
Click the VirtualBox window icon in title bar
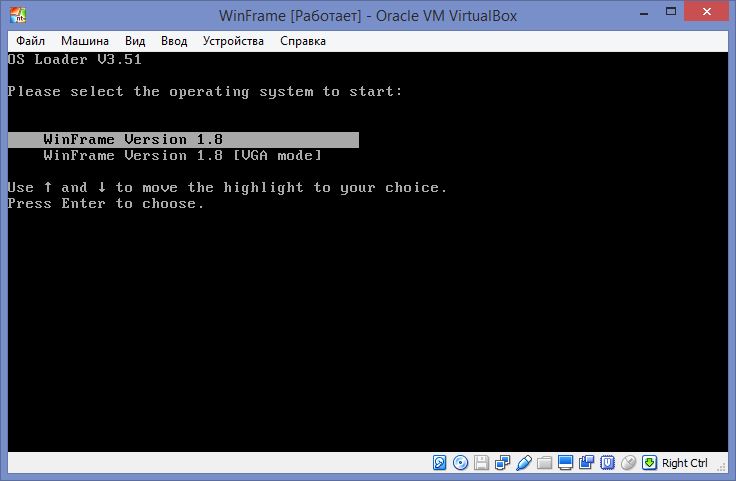click(x=18, y=15)
